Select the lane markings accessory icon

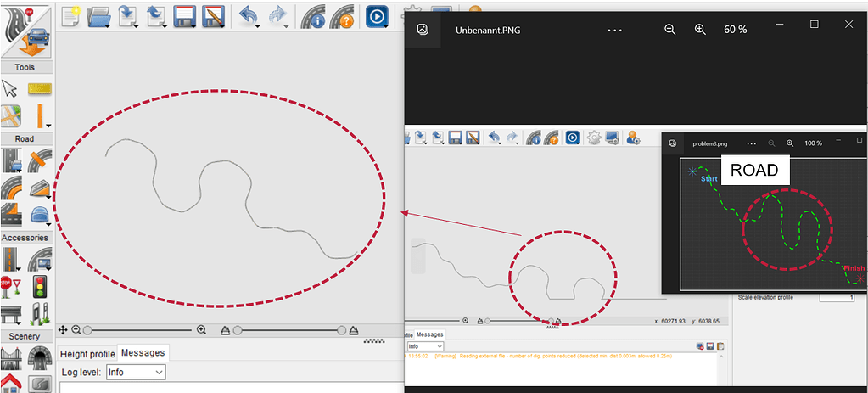point(11,259)
